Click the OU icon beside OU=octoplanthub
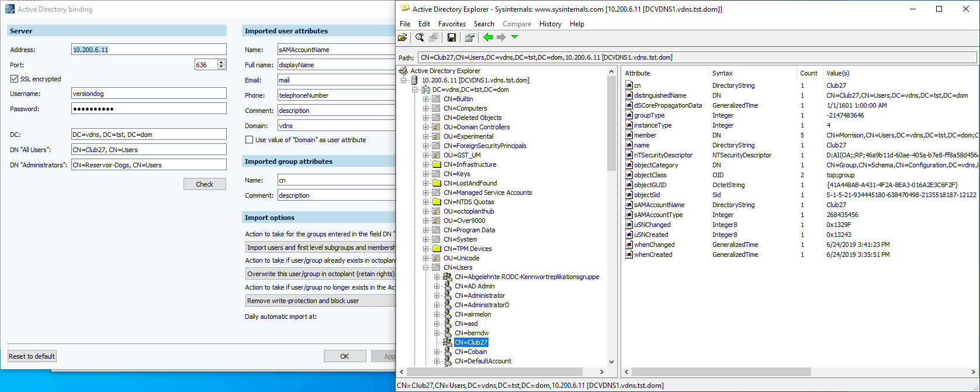 [x=436, y=211]
